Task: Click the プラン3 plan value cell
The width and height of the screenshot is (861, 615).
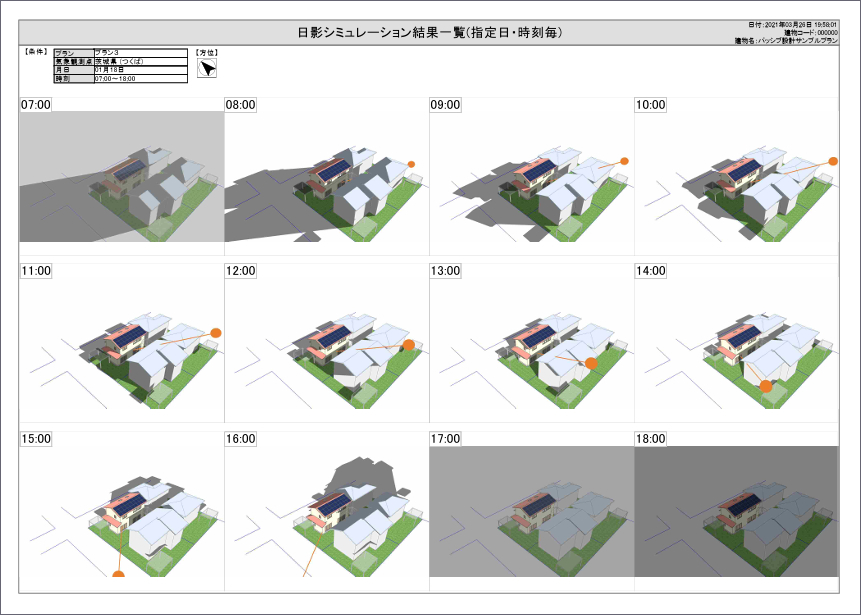Action: pos(140,52)
